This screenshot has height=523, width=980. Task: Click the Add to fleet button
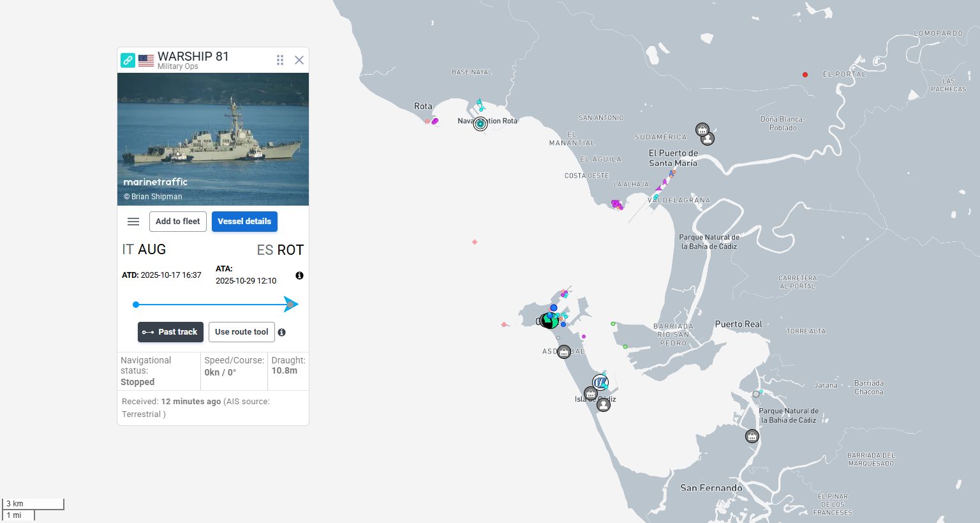click(178, 222)
